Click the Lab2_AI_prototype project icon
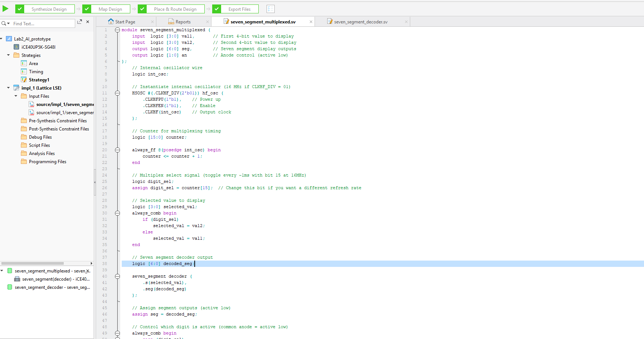 point(9,39)
